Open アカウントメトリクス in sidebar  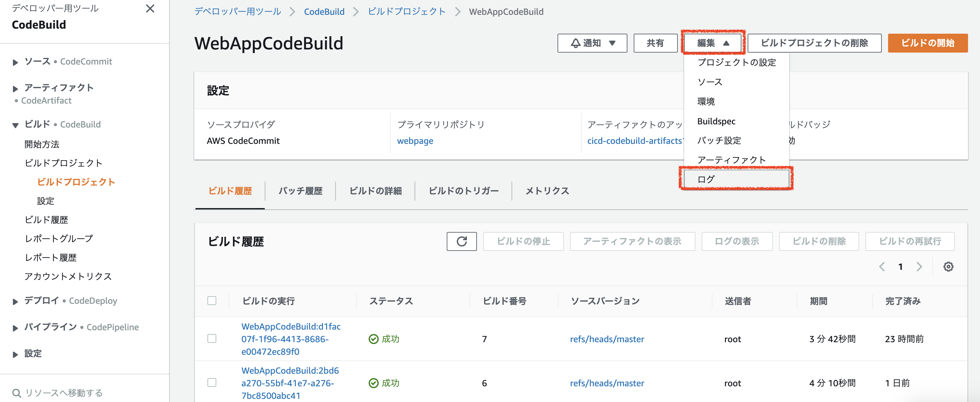click(x=68, y=276)
